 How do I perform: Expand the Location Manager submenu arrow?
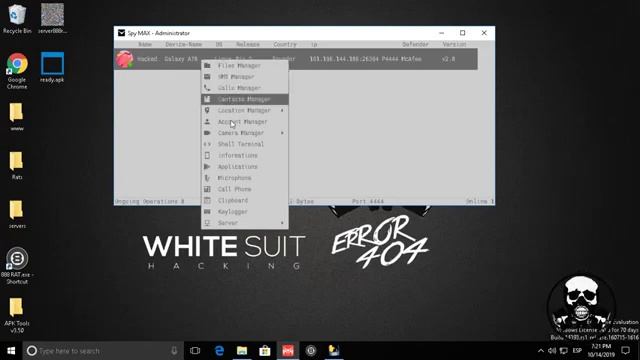tap(282, 111)
